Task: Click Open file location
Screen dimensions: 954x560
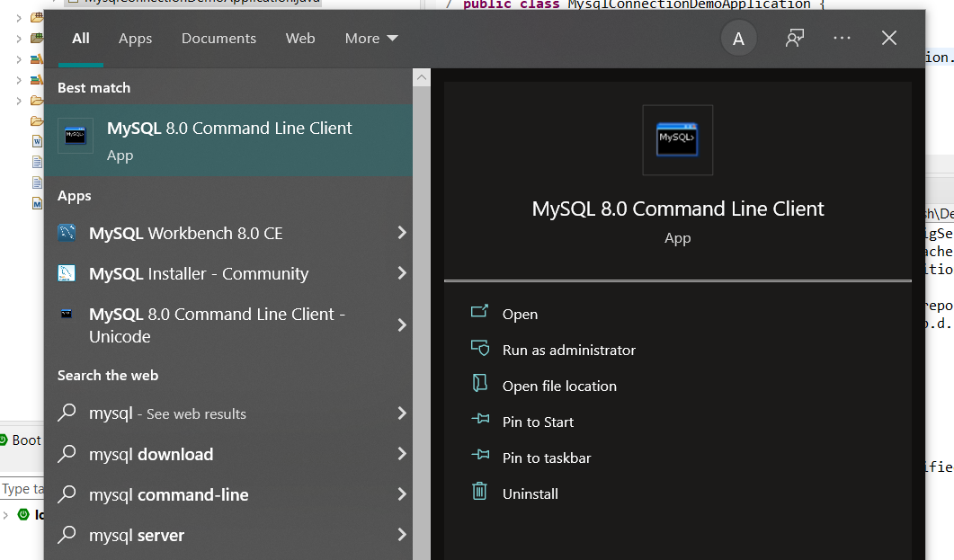Action: point(559,387)
